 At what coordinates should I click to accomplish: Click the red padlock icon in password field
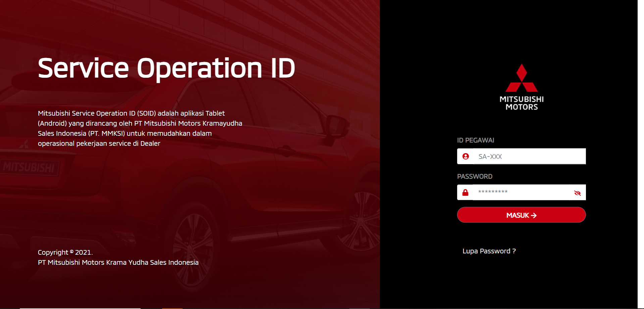click(x=465, y=192)
